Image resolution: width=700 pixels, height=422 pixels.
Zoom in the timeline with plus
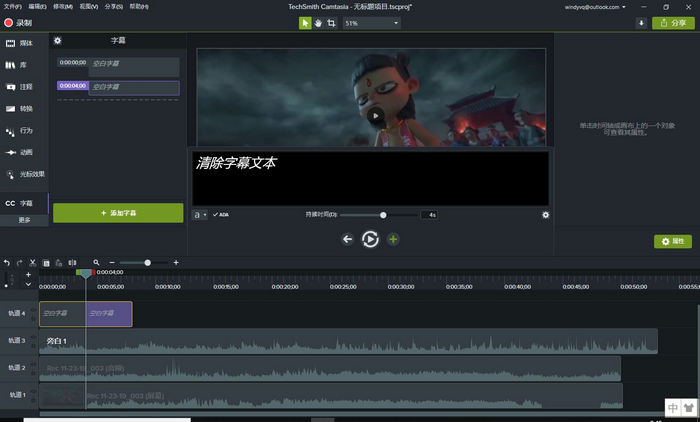(x=176, y=263)
